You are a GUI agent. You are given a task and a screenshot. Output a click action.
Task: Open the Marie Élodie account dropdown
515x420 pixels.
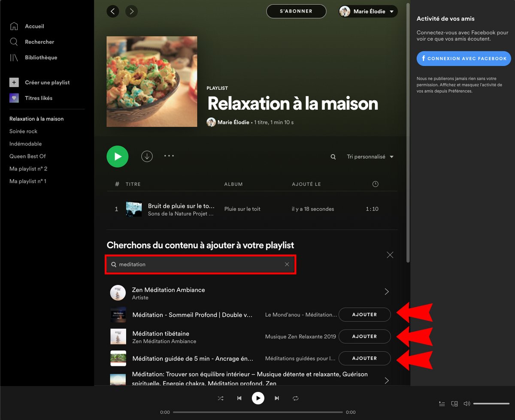tap(368, 12)
